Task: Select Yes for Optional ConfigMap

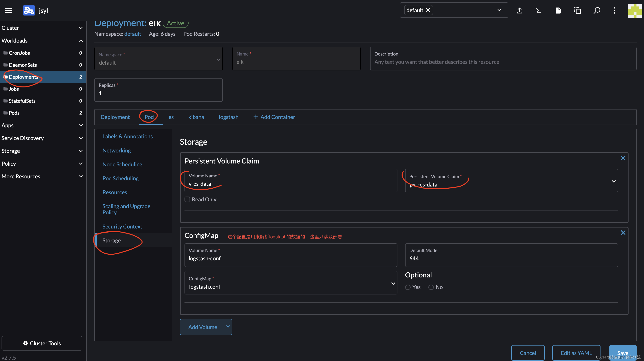Action: click(408, 287)
